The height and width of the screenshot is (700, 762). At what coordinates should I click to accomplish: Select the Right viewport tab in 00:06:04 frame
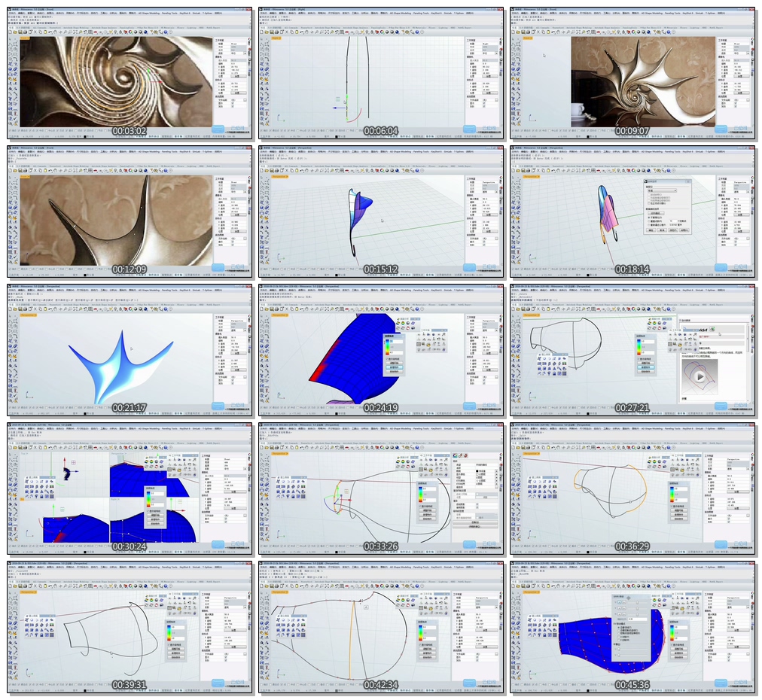pos(276,38)
